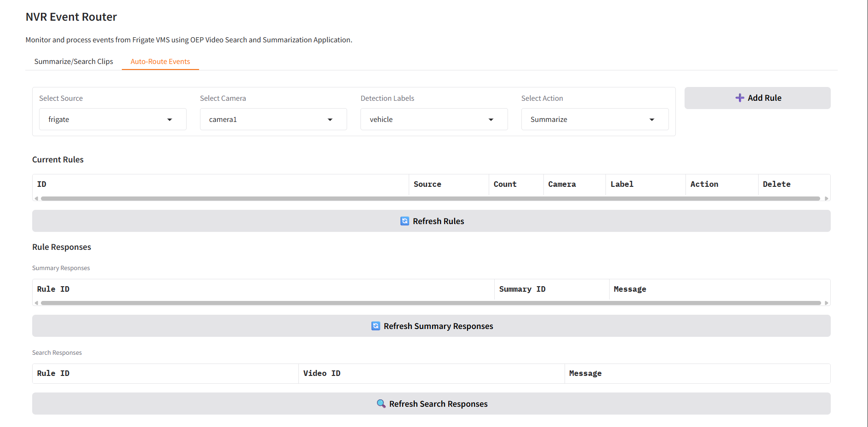
Task: Click the Video ID column header
Action: coord(322,374)
